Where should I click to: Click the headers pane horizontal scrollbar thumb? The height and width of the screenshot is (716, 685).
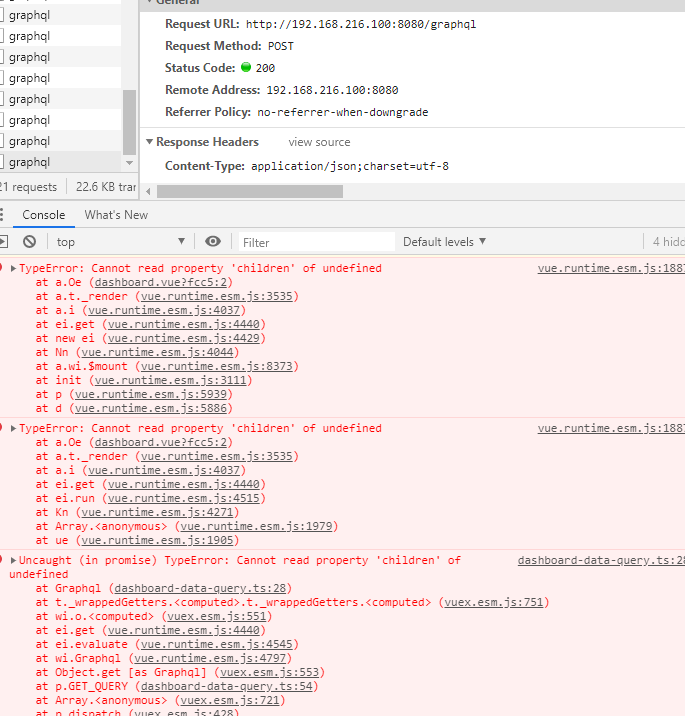click(250, 191)
